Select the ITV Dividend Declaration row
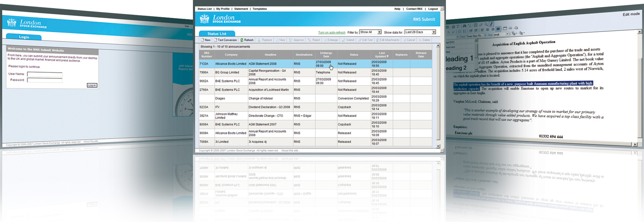This screenshot has height=222, width=644. click(315, 107)
